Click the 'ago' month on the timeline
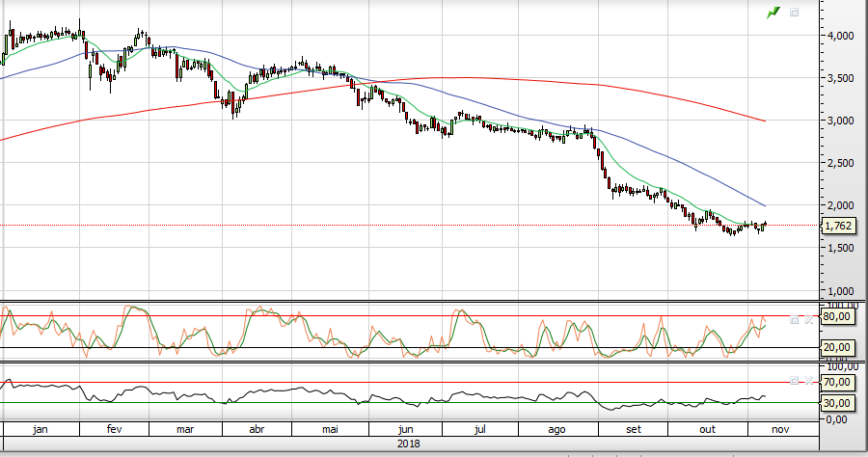868x457 pixels. tap(556, 429)
